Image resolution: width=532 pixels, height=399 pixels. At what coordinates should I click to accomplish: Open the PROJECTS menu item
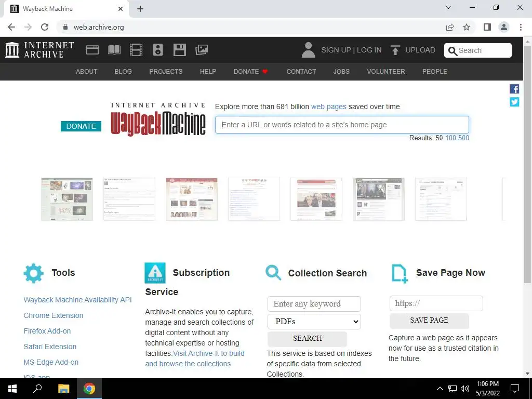(x=166, y=72)
